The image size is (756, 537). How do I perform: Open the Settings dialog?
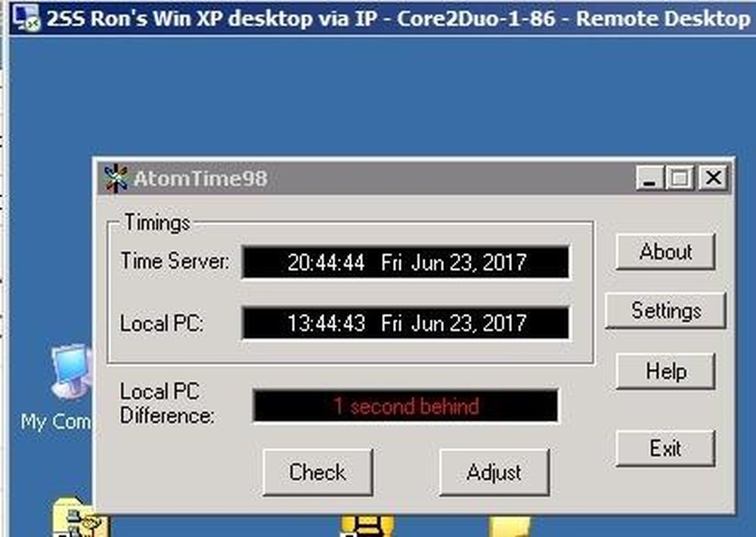coord(665,311)
